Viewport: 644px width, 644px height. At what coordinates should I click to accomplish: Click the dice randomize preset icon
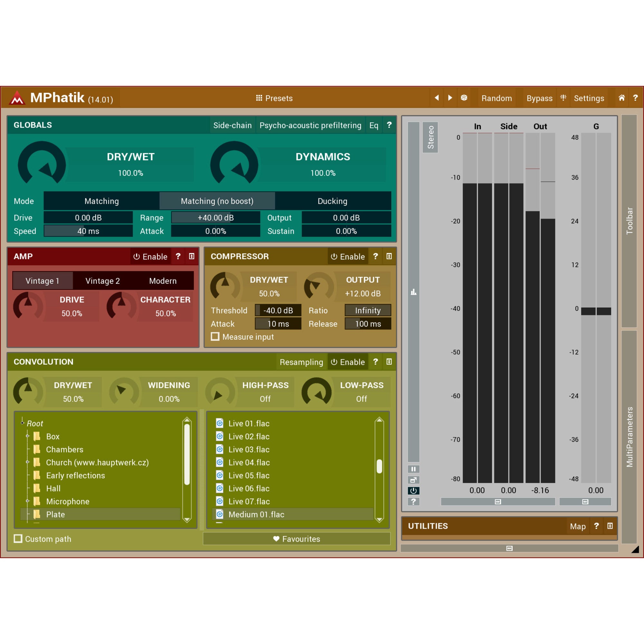[464, 98]
